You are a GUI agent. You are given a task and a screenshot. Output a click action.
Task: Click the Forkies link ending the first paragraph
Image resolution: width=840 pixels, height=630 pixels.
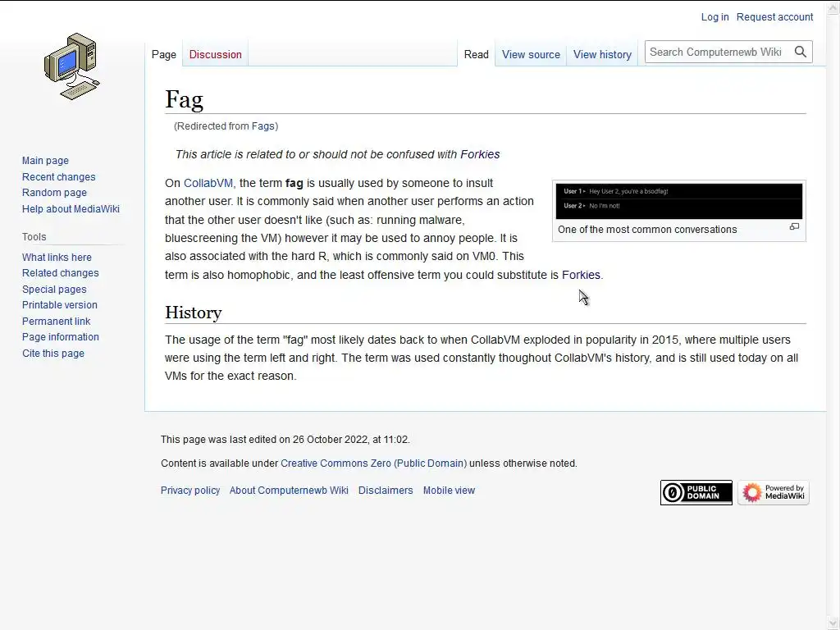pyautogui.click(x=582, y=275)
